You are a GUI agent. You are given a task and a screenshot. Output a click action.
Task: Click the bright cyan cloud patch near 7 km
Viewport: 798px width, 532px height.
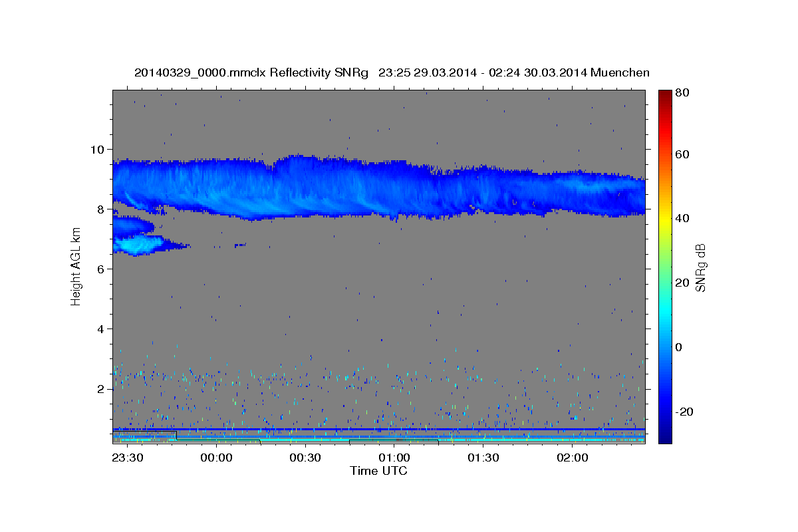(x=138, y=245)
